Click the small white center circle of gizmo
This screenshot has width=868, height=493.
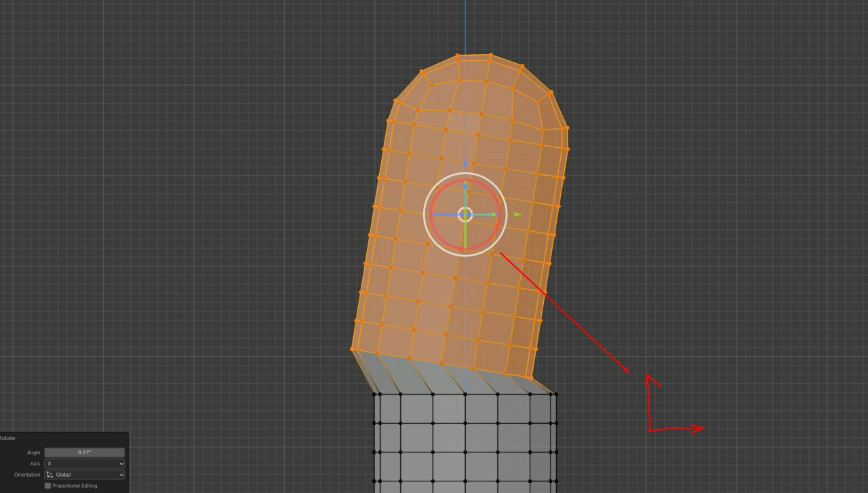(465, 214)
